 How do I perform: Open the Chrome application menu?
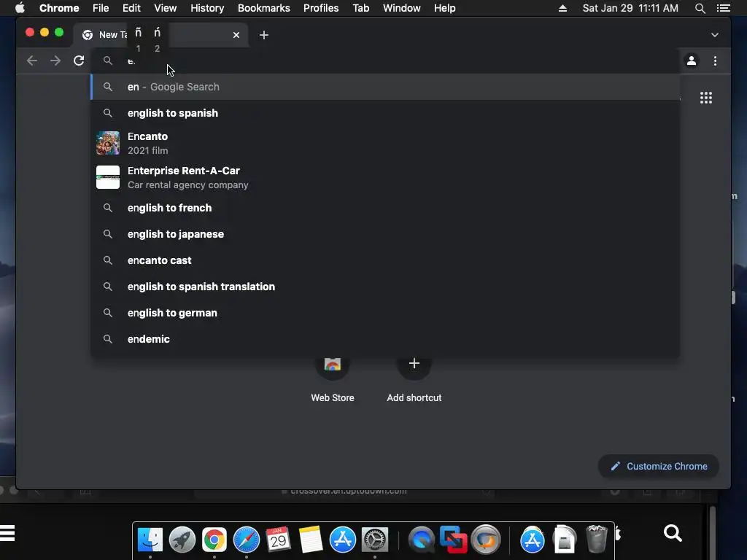pos(59,8)
